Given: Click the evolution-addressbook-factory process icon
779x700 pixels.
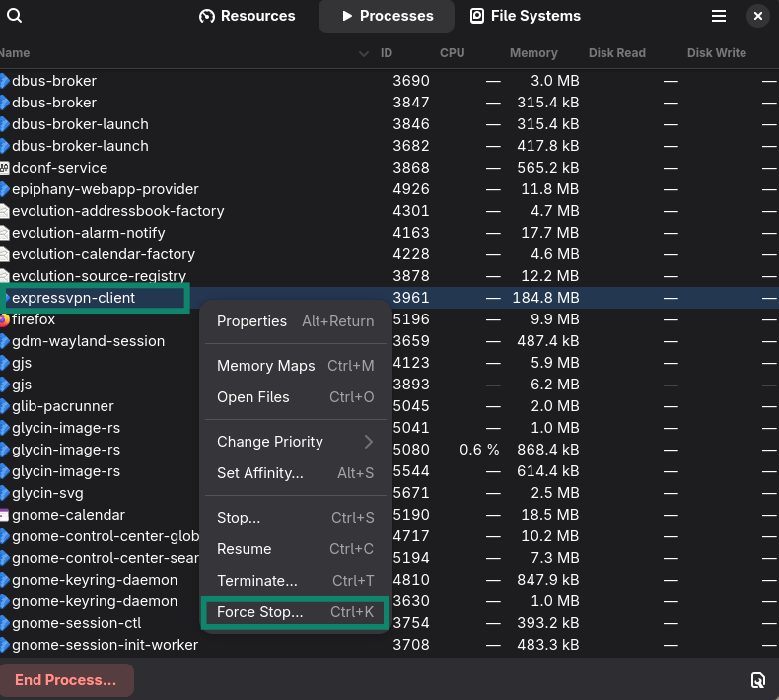Looking at the screenshot, I should coord(4,211).
